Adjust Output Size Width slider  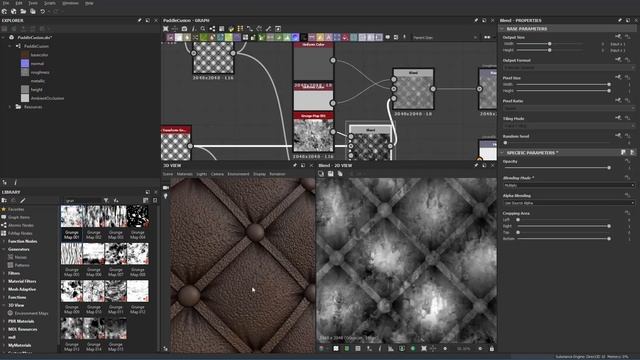click(549, 44)
